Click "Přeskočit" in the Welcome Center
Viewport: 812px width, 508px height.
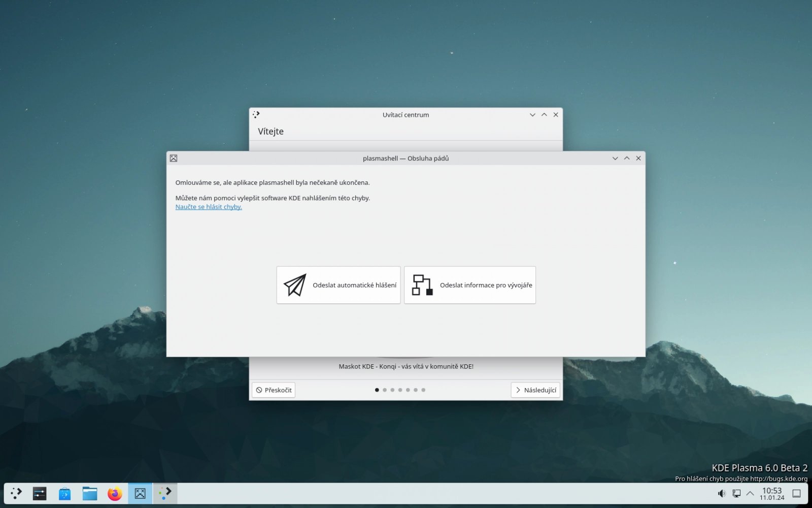tap(274, 390)
